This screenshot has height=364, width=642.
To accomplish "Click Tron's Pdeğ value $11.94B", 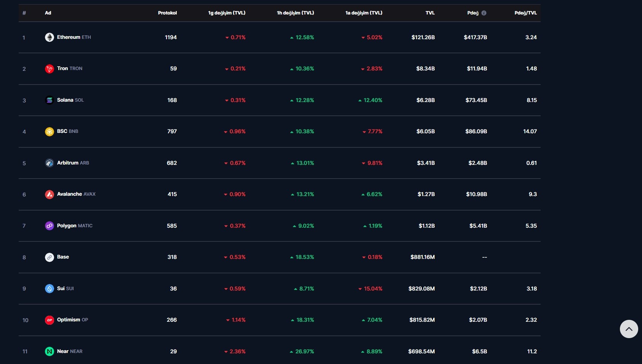I will pos(477,69).
